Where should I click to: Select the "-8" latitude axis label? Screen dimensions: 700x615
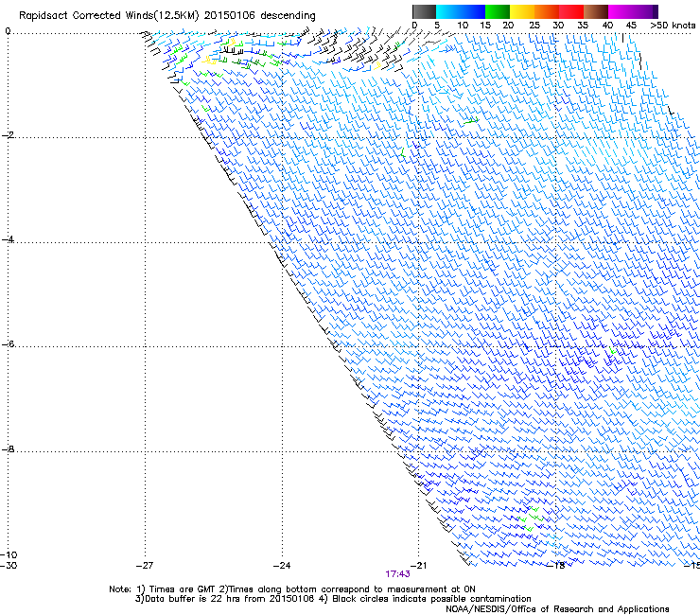pyautogui.click(x=8, y=448)
